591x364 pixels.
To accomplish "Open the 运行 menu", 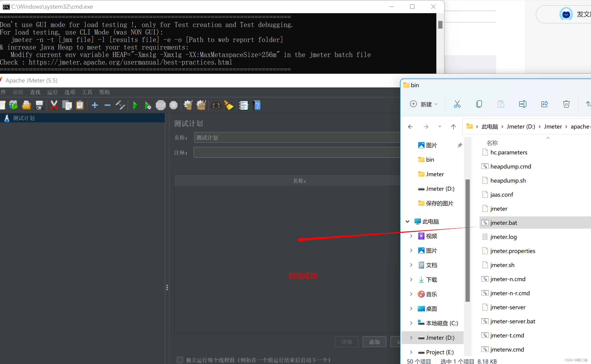I will 52,92.
